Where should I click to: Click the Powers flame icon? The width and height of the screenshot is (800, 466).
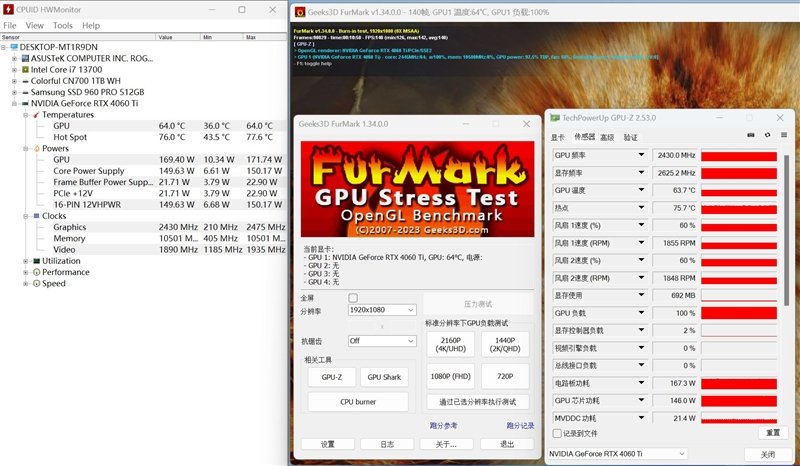click(x=36, y=149)
